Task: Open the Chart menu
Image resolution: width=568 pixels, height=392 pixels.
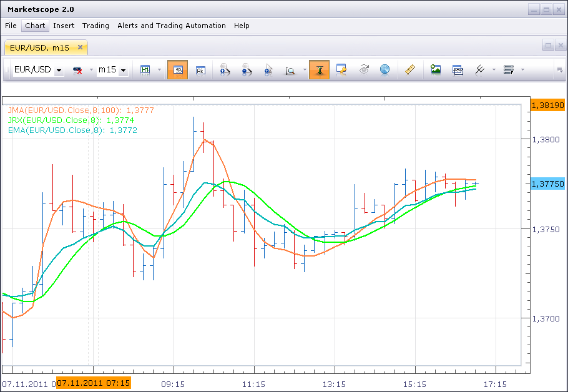Action: coord(35,26)
